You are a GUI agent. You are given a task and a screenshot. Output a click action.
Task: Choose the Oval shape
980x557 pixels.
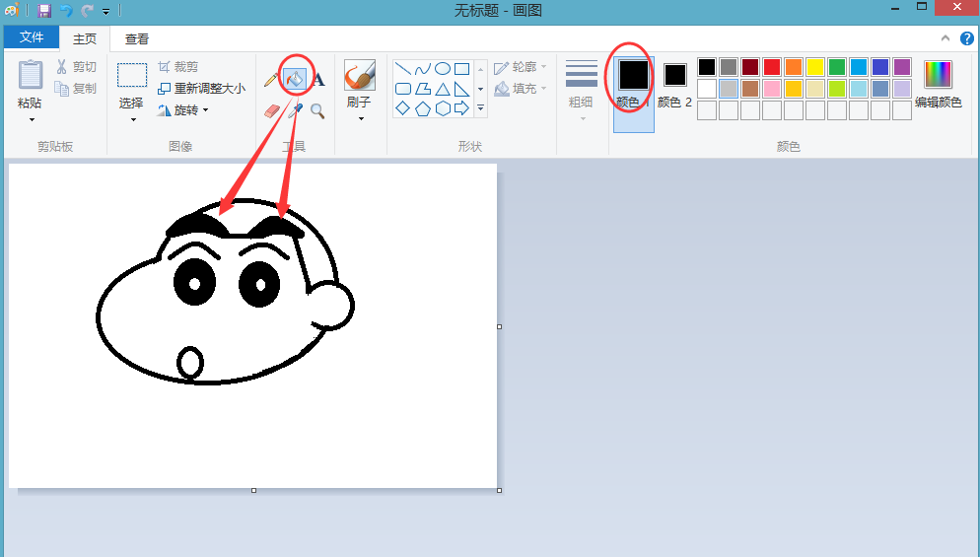point(442,69)
